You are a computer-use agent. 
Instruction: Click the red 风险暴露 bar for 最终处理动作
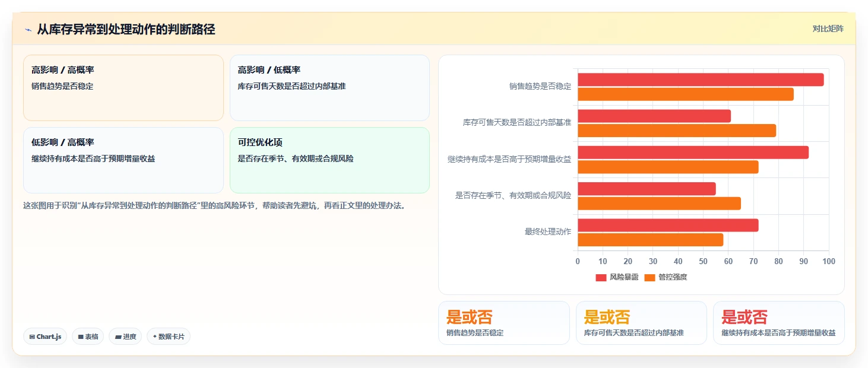[668, 225]
